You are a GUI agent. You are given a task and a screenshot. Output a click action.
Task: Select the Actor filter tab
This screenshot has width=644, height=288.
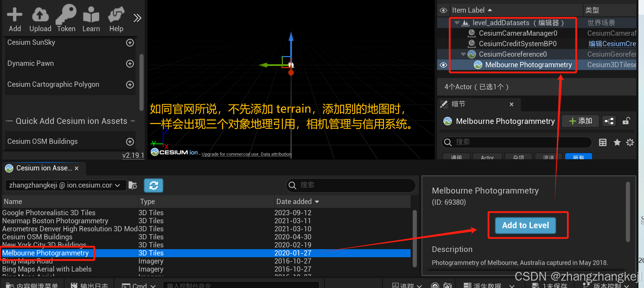tap(487, 157)
